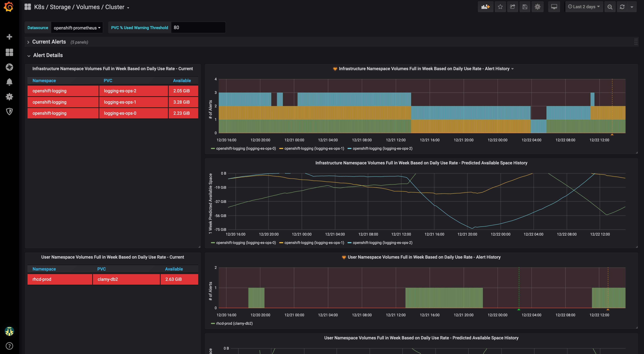Click orange annotation marker on Infrastructure Alert History
Screen dimensions: 644x354
coord(612,134)
